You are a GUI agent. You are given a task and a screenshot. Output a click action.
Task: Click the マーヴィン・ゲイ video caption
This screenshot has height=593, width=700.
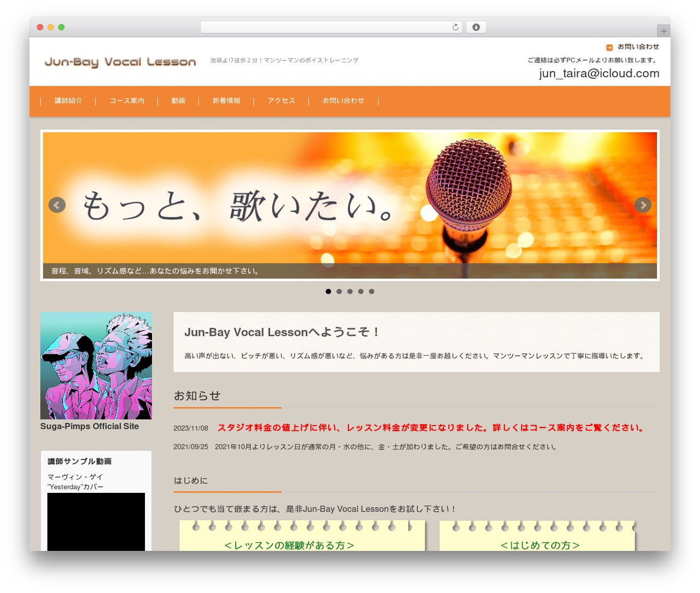pyautogui.click(x=75, y=482)
